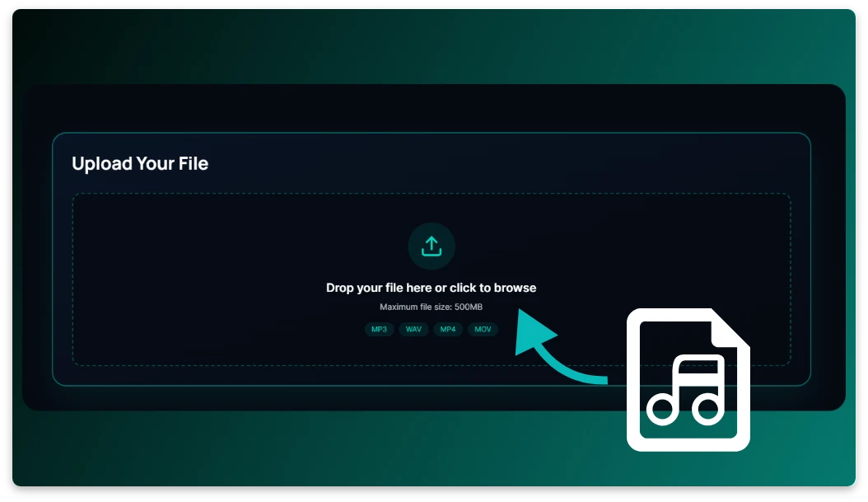Image resolution: width=868 pixels, height=502 pixels.
Task: Open the file format selector row
Action: (432, 329)
